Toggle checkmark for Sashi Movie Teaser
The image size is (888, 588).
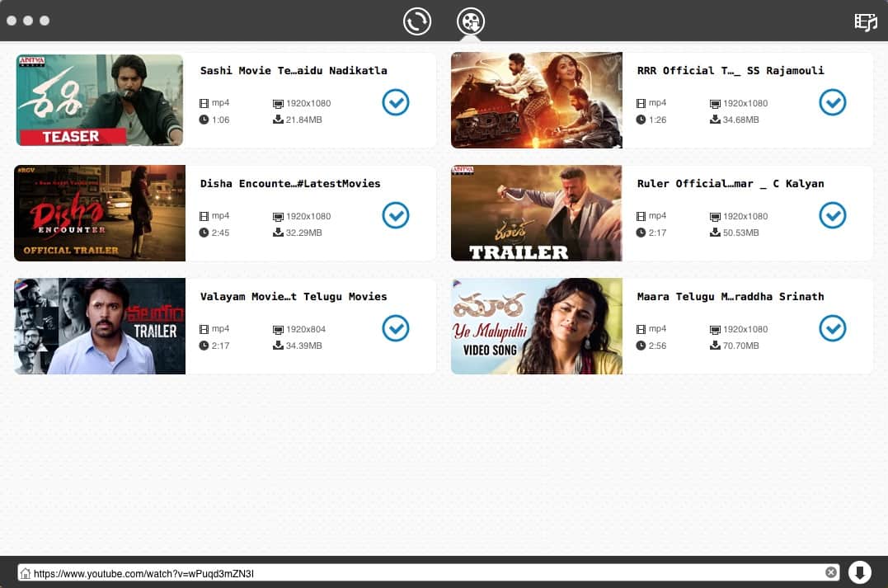(x=395, y=102)
